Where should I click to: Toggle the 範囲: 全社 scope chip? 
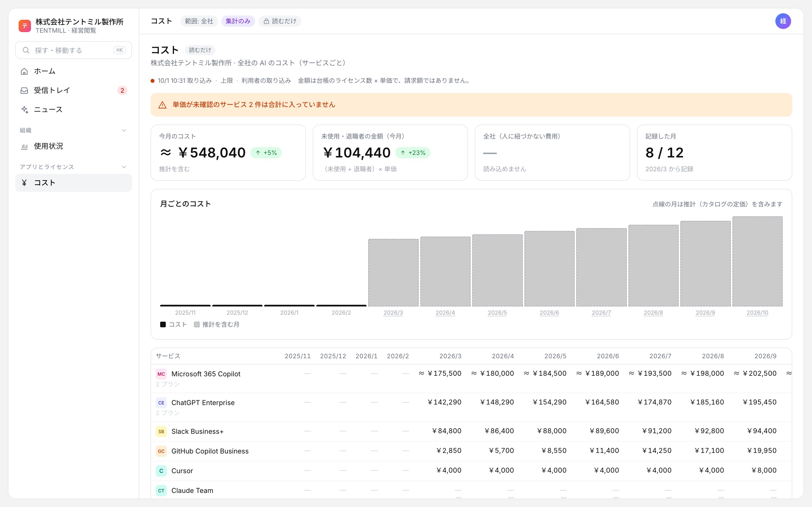[x=199, y=21]
